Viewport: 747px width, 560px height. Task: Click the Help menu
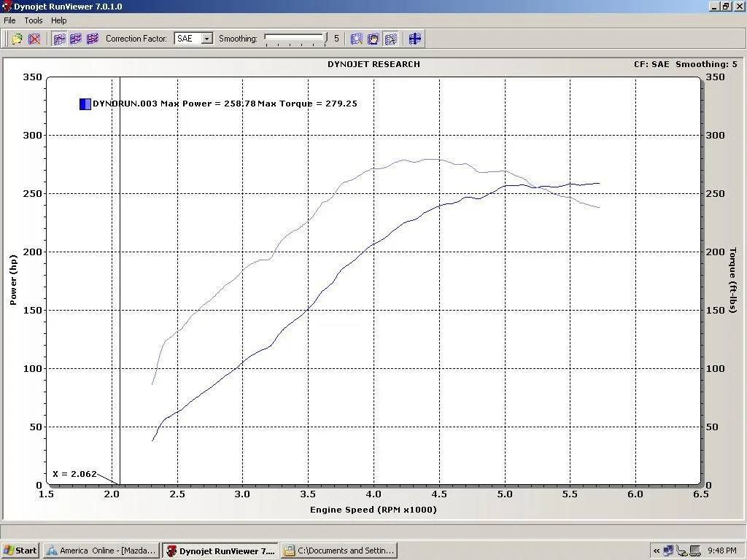point(58,20)
